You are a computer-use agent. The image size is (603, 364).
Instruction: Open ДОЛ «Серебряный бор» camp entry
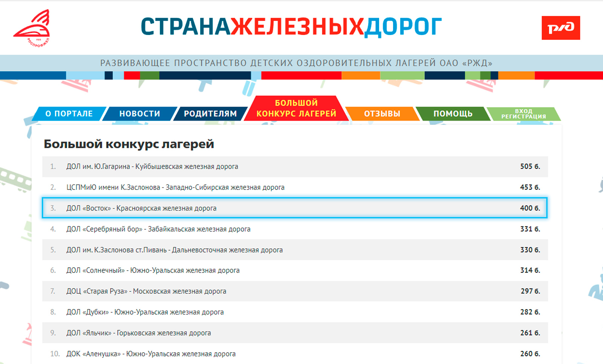pos(159,229)
